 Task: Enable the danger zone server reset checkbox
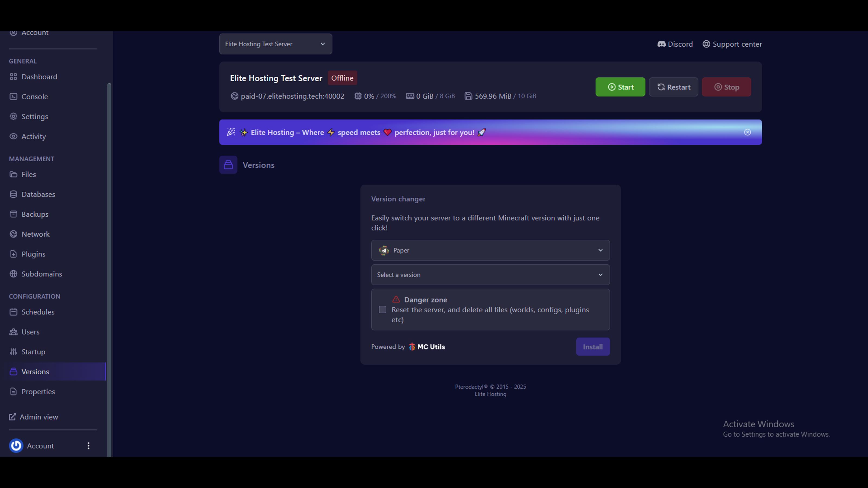click(382, 310)
